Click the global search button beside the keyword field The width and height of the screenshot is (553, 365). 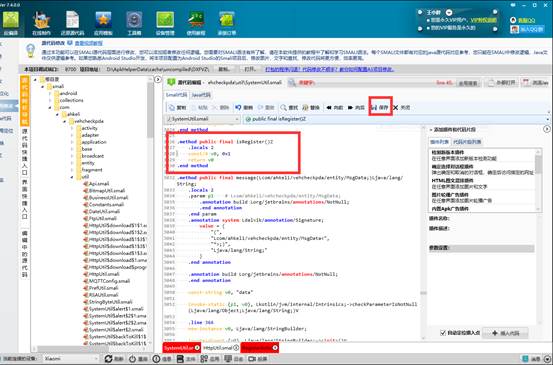click(468, 83)
